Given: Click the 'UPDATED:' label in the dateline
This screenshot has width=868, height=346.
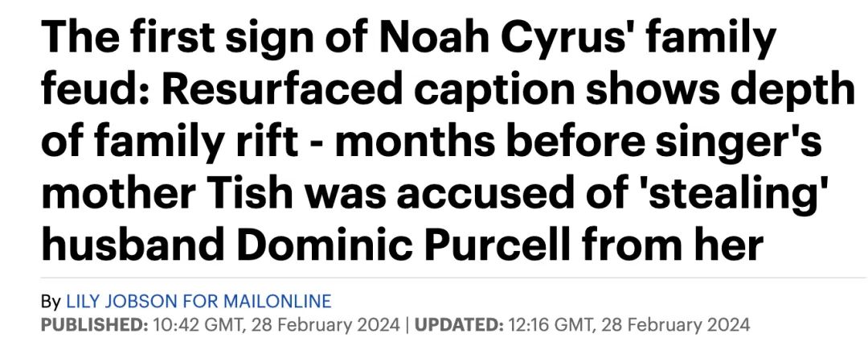Looking at the screenshot, I should 458,323.
